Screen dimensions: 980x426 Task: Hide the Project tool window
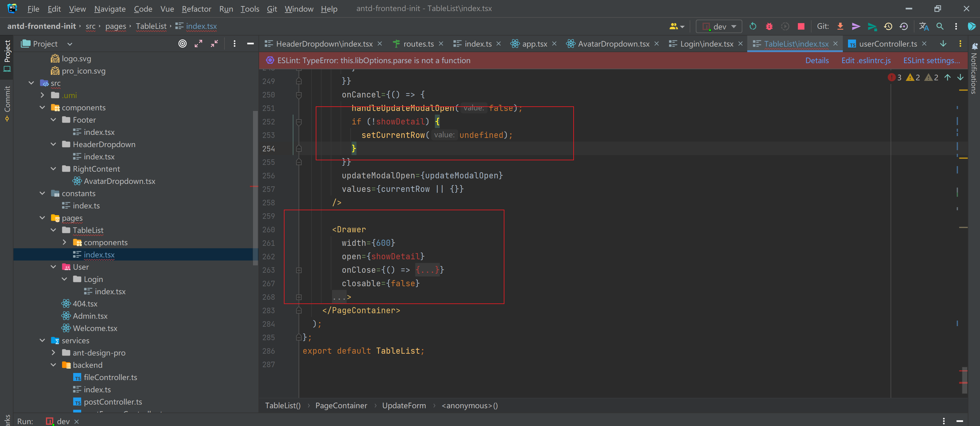tap(250, 44)
